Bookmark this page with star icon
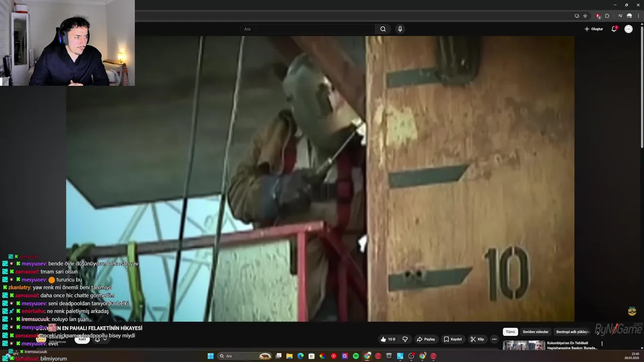644x362 pixels. coord(585,16)
